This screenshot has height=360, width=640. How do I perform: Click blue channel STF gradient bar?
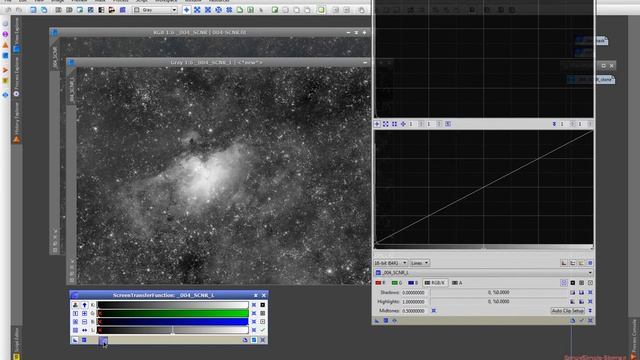(x=173, y=322)
